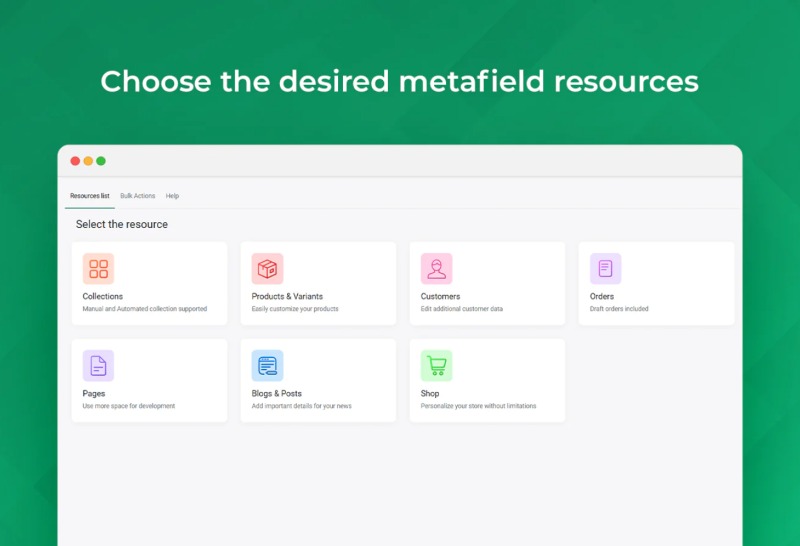
Task: Select the Customers person icon
Action: [x=436, y=268]
